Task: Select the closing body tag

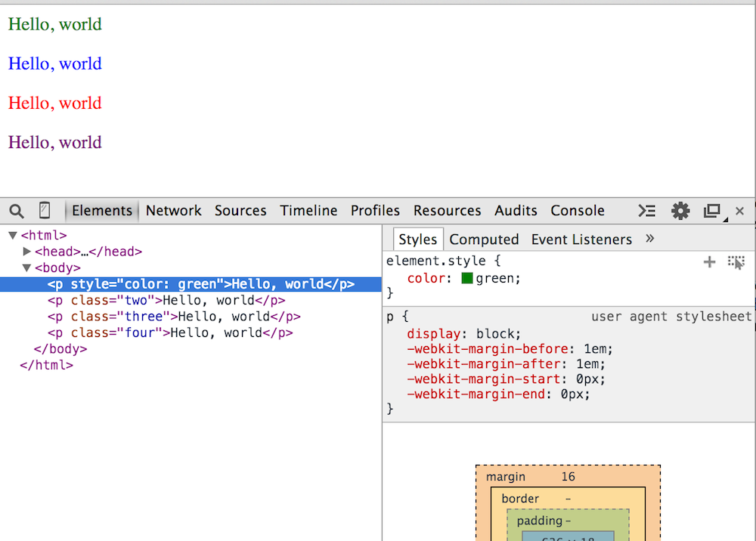Action: point(60,349)
